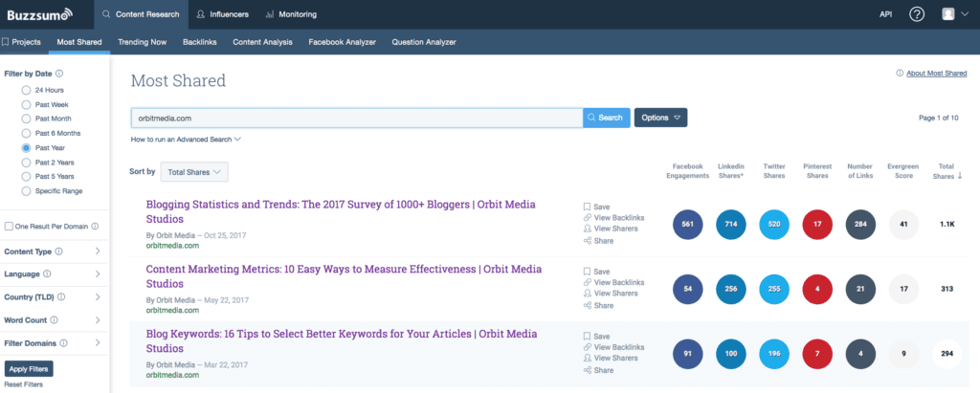The image size is (980, 393).
Task: Open the Projects section
Action: click(22, 42)
